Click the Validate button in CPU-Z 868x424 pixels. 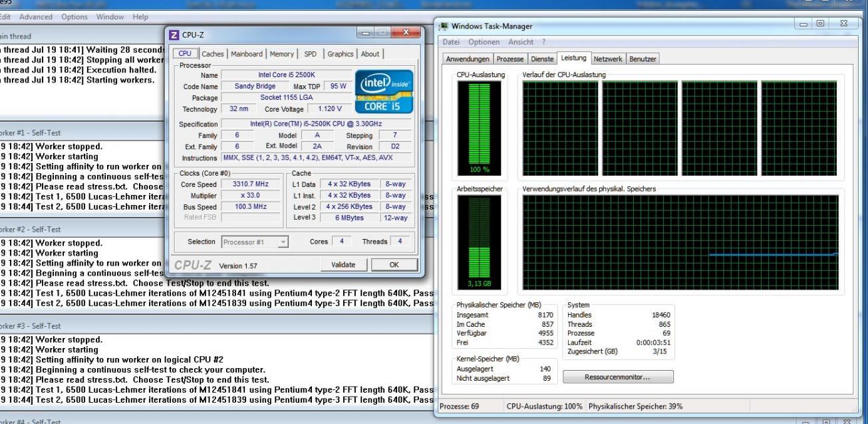[x=343, y=264]
